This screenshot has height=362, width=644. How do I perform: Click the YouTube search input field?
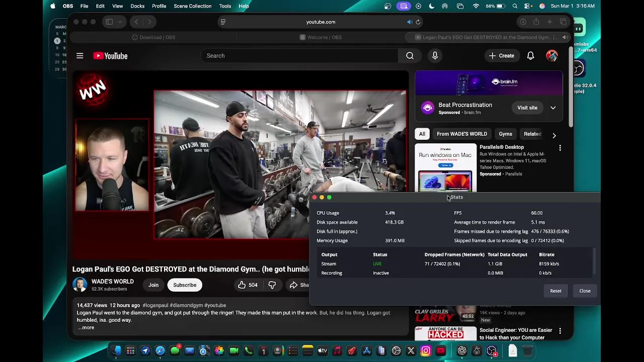tap(300, 56)
